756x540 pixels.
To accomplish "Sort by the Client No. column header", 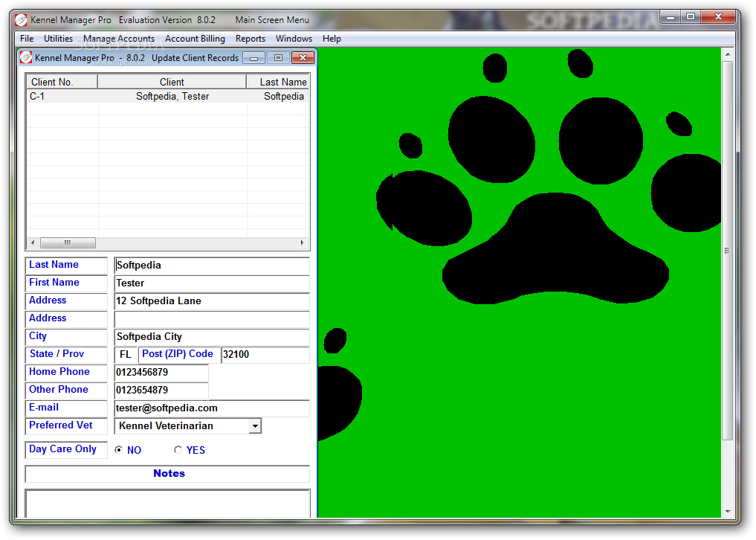I will pyautogui.click(x=62, y=82).
